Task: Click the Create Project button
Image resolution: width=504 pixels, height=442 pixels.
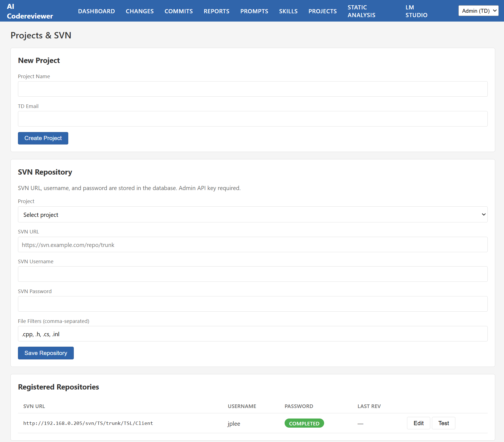Action: [43, 138]
